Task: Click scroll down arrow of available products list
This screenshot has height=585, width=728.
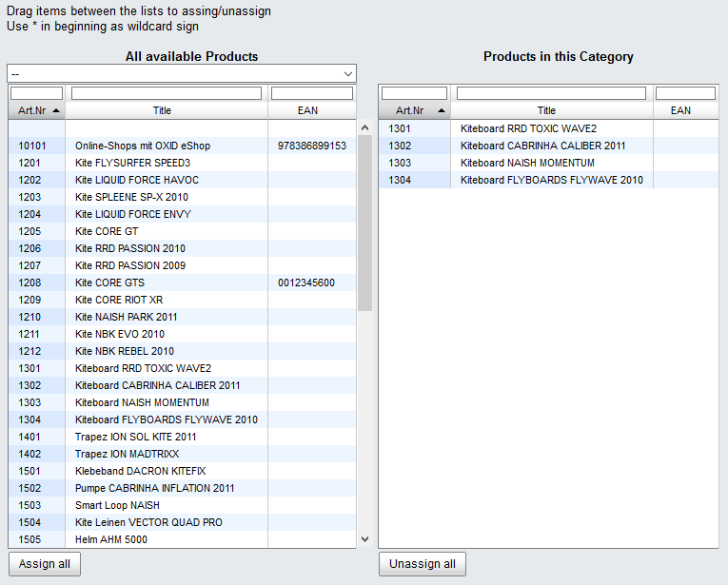Action: pos(364,539)
